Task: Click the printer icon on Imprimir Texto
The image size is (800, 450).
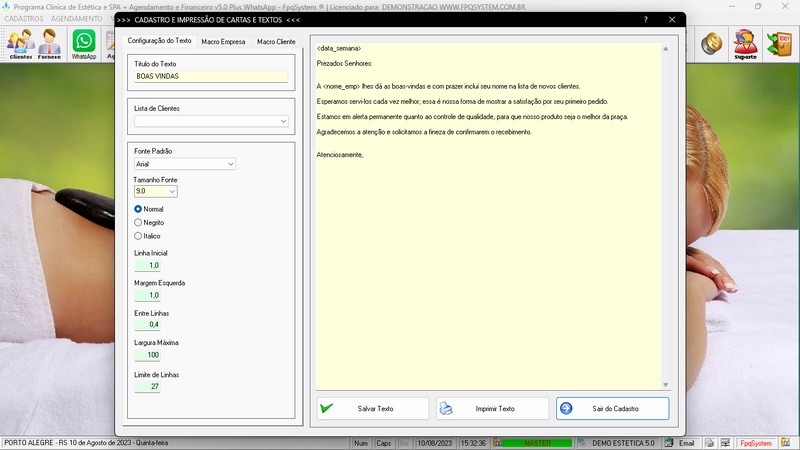Action: pyautogui.click(x=446, y=409)
